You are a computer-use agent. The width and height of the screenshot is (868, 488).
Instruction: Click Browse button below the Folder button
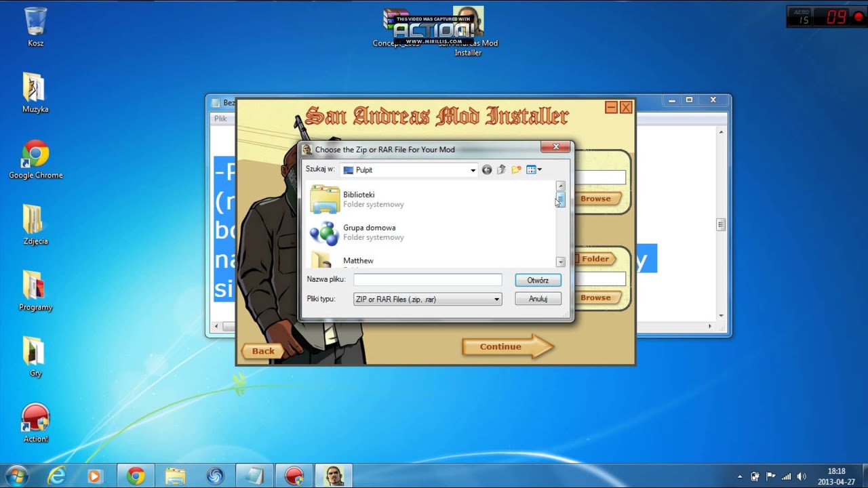tap(597, 298)
